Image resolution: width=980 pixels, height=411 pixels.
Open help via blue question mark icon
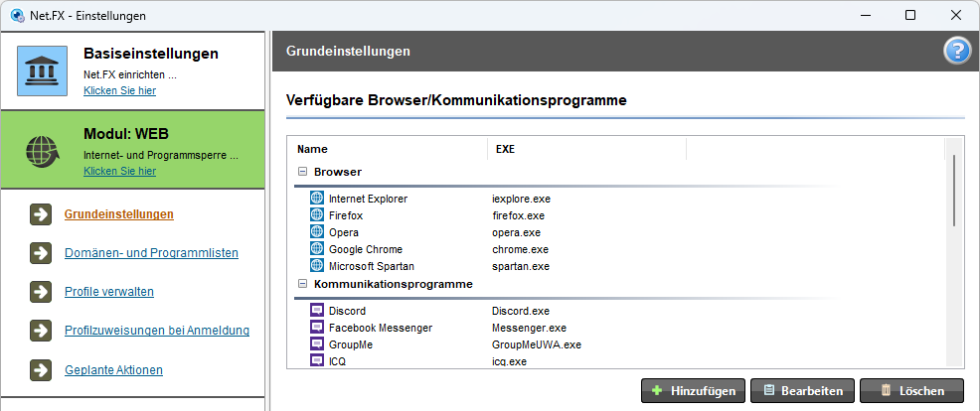(956, 52)
